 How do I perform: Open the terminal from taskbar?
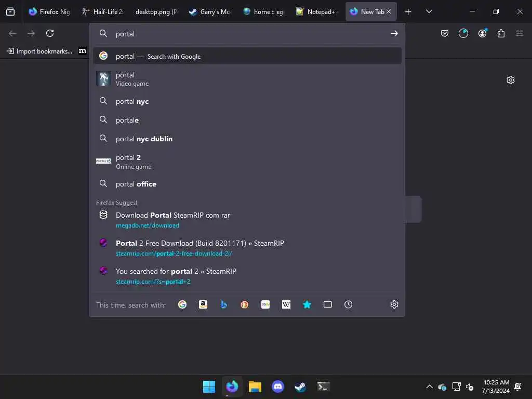(x=323, y=387)
